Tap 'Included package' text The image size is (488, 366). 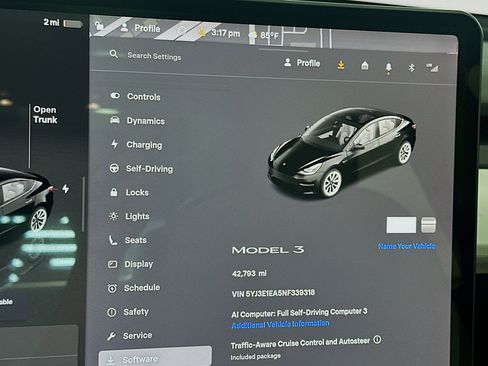[256, 357]
